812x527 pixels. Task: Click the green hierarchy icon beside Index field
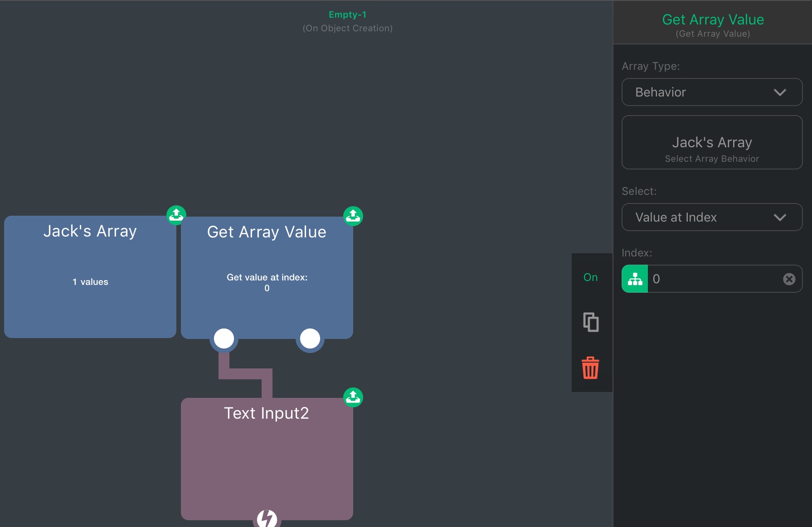tap(635, 279)
